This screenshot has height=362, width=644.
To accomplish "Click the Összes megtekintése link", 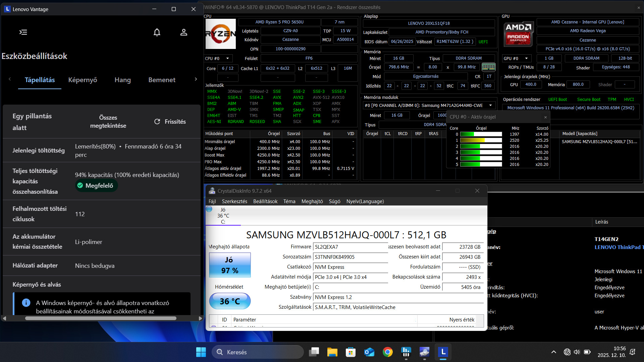I will point(108,122).
